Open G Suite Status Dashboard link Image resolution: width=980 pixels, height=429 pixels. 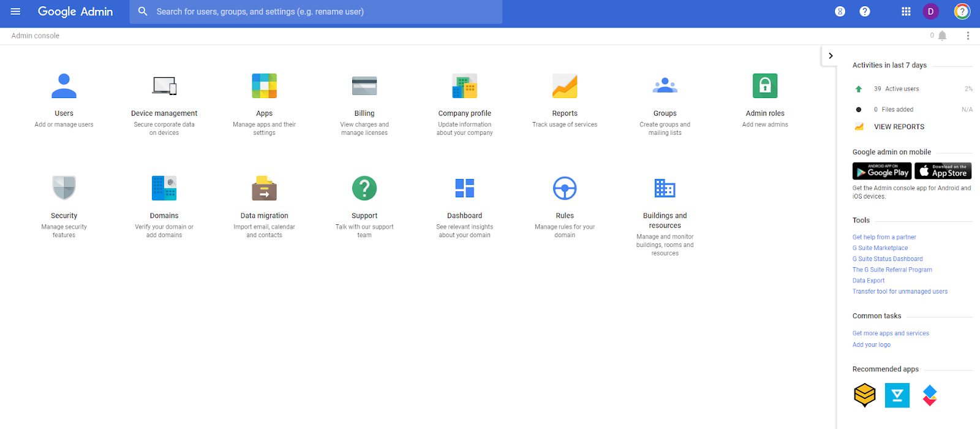(x=888, y=259)
